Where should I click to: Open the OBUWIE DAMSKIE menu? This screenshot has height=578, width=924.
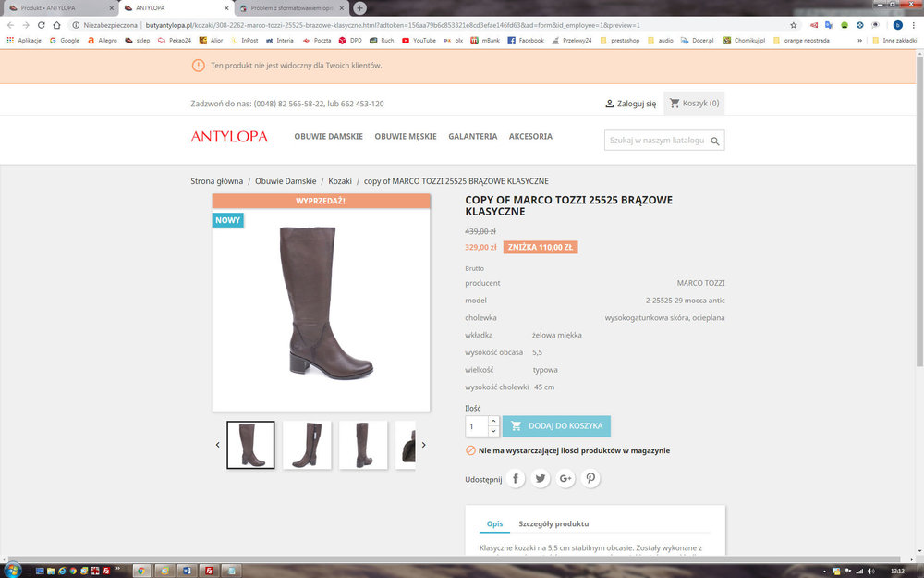pos(328,136)
